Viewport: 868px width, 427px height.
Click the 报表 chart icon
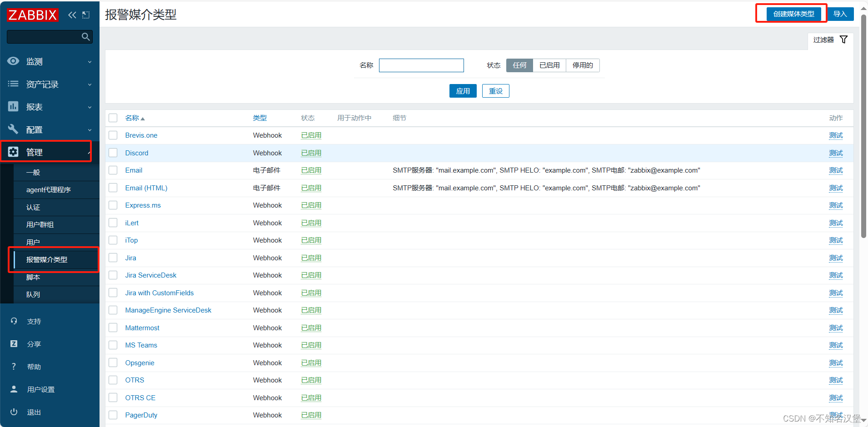14,106
